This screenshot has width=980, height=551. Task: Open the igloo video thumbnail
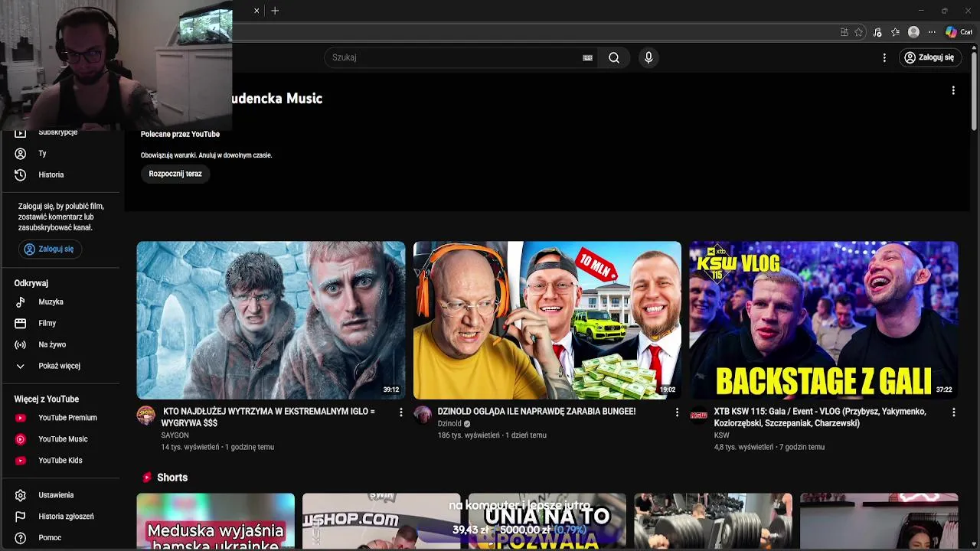[271, 321]
